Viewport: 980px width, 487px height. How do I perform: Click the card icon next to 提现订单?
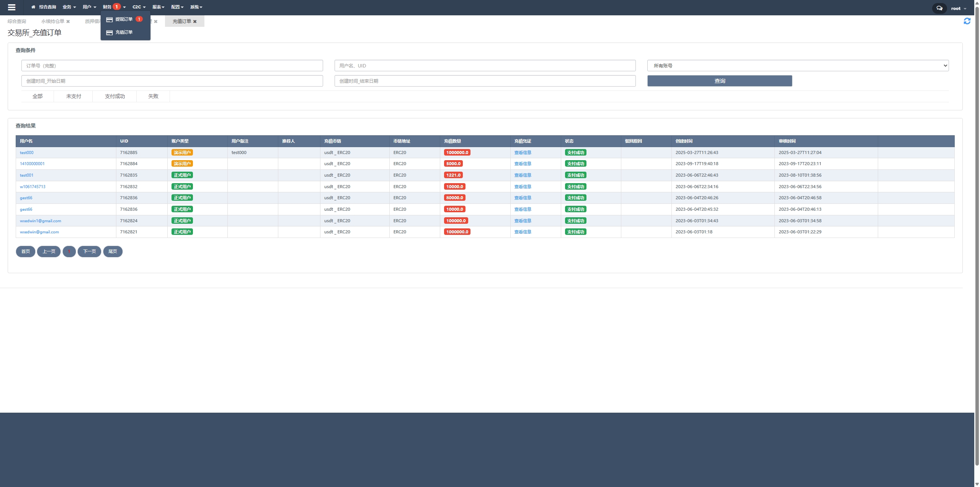coord(109,19)
